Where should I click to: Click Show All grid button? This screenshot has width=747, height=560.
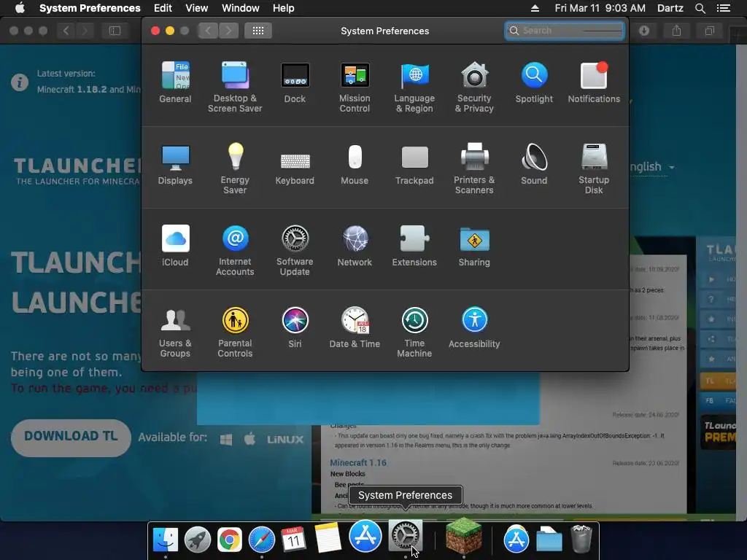click(258, 31)
